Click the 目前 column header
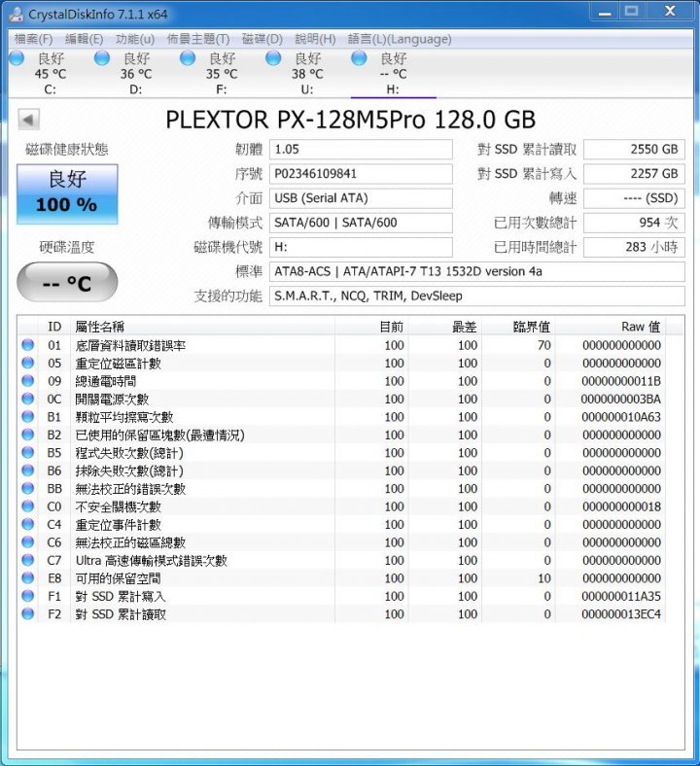 [371, 327]
